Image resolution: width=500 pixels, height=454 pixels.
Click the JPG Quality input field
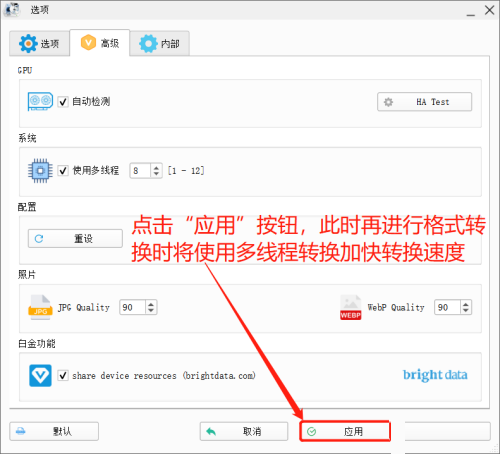133,307
